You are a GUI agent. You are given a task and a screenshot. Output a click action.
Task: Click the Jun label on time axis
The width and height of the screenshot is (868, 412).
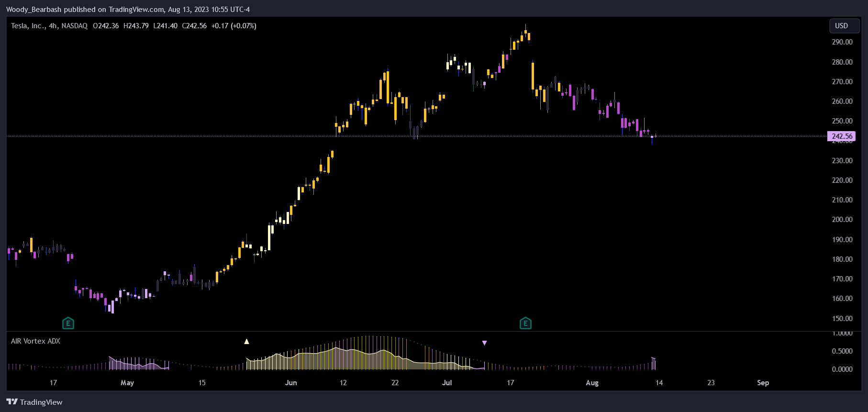(291, 383)
